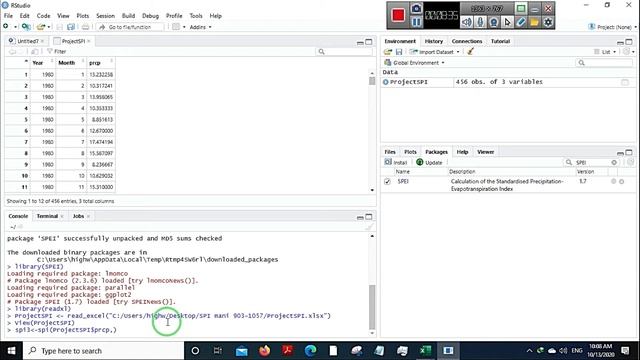Switch to the Jobs tab
The width and height of the screenshot is (640, 360).
coord(78,216)
